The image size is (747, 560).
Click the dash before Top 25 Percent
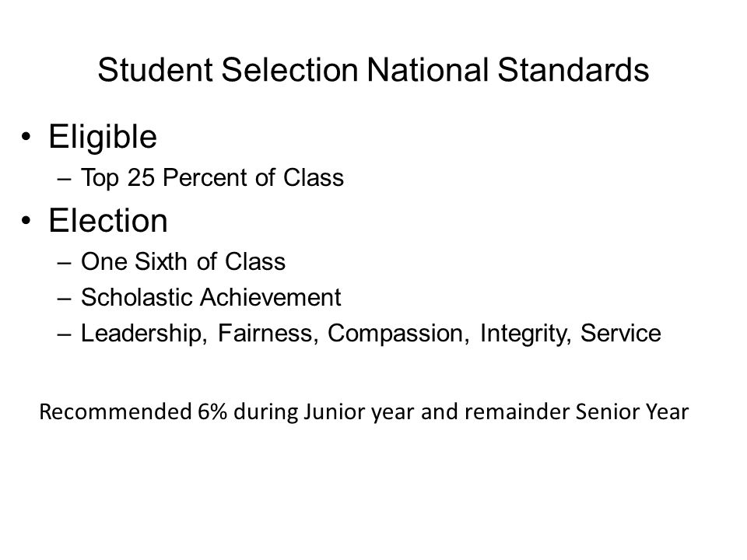pos(64,180)
